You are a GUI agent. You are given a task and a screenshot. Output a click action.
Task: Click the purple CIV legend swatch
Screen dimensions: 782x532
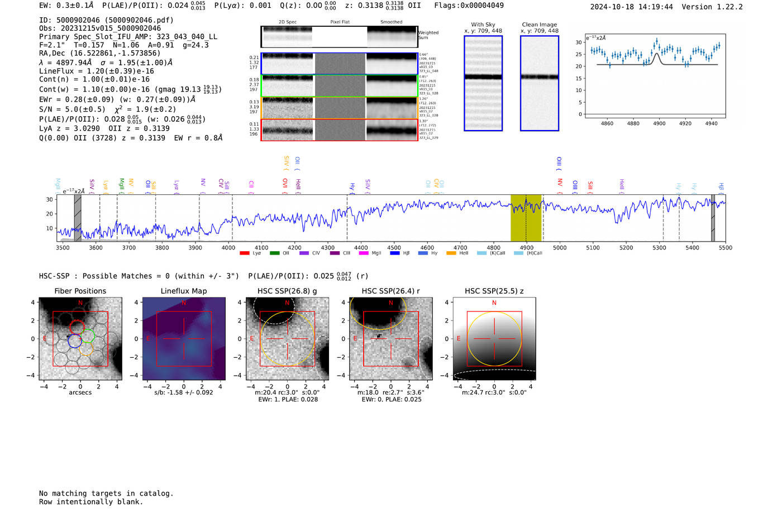[x=304, y=253]
